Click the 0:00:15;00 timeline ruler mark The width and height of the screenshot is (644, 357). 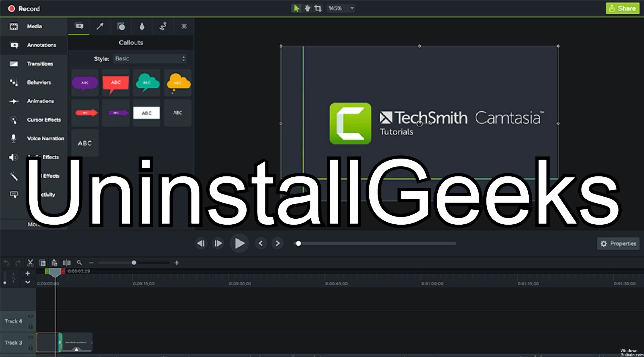(144, 284)
